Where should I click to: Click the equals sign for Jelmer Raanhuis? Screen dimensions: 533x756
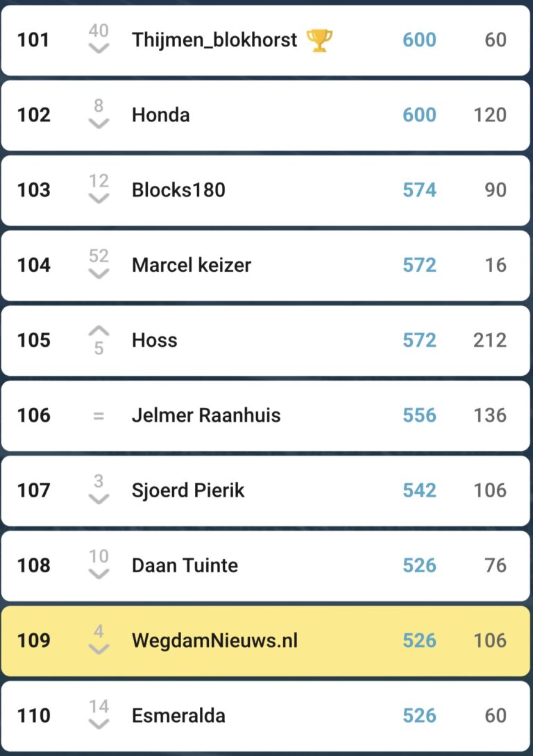[99, 415]
